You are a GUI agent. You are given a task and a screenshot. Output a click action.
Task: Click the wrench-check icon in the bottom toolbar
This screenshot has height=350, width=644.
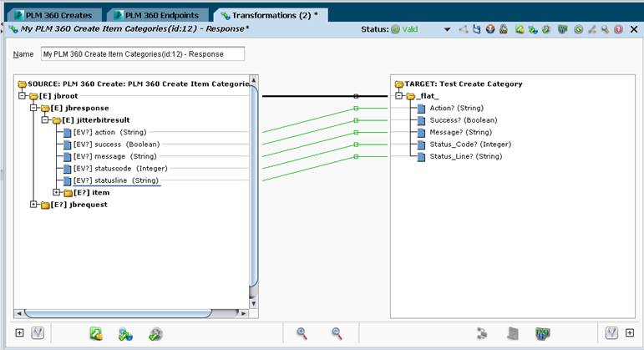[155, 334]
